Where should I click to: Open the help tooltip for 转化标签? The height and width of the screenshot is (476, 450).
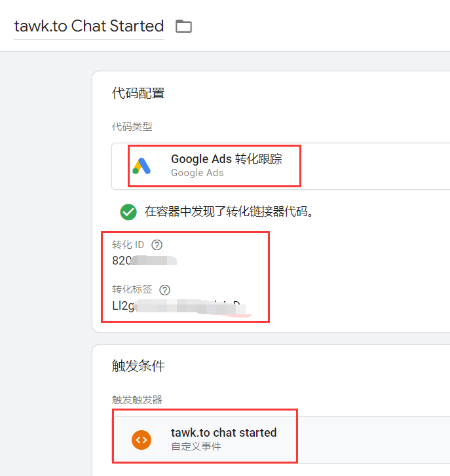click(x=164, y=289)
